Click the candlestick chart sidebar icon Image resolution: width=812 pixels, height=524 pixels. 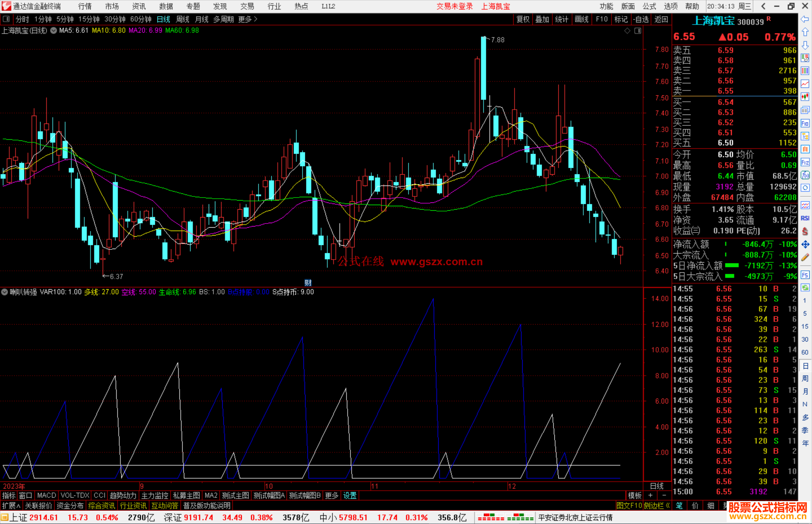[x=805, y=97]
